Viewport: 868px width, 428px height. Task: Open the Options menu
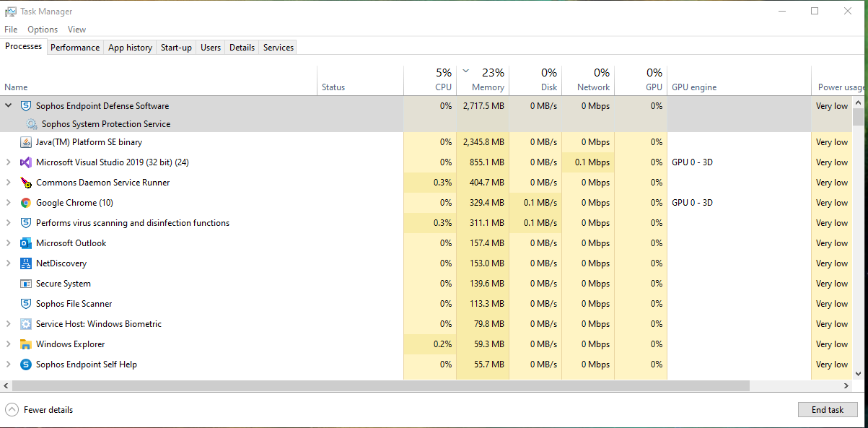pos(43,30)
